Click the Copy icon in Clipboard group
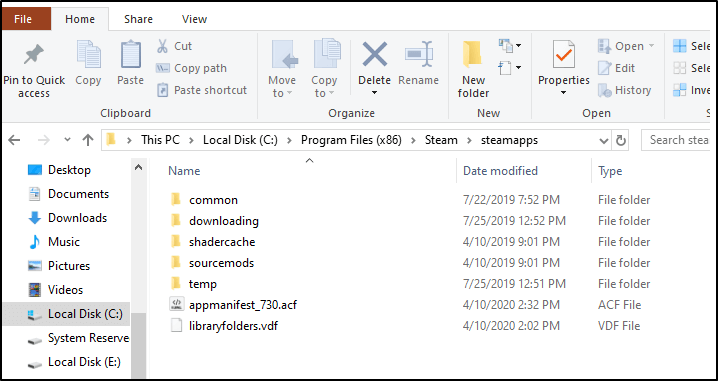 tap(88, 54)
